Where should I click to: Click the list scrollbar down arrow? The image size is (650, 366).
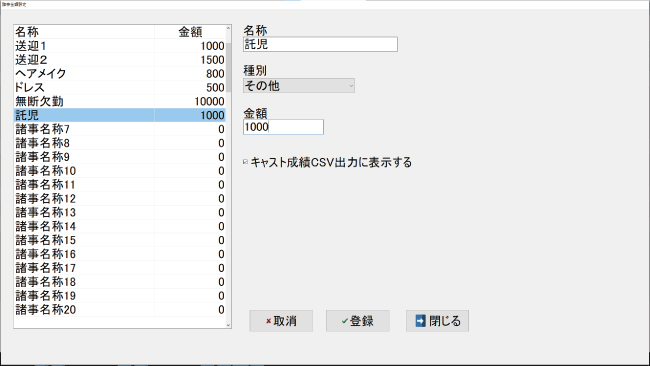[228, 325]
